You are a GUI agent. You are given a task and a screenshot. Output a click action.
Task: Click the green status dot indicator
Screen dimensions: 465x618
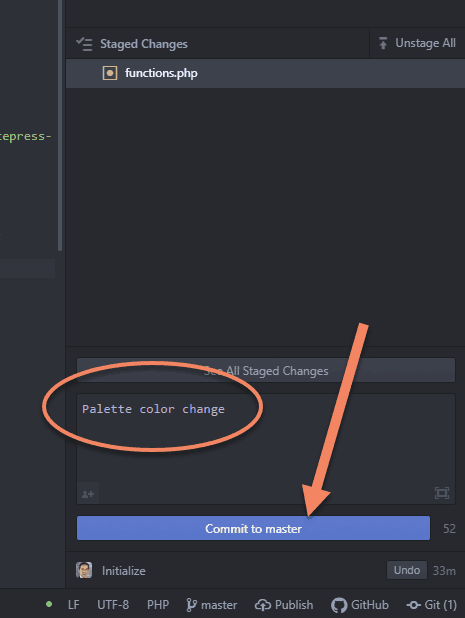tap(49, 604)
